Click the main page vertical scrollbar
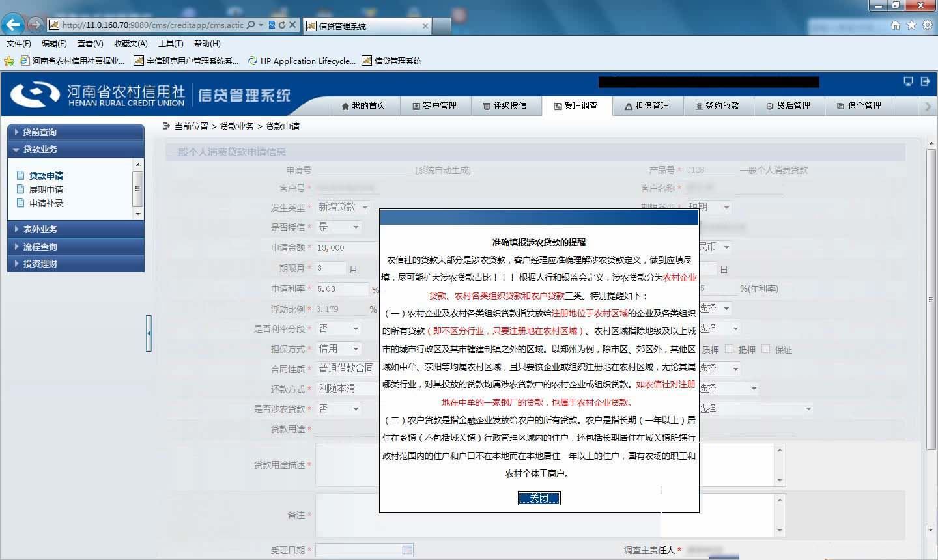 pyautogui.click(x=931, y=300)
